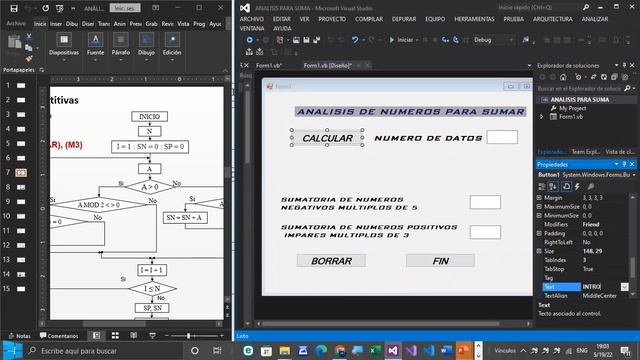Image resolution: width=640 pixels, height=360 pixels.
Task: Click the Modifiers property value Friend
Action: pos(591,224)
